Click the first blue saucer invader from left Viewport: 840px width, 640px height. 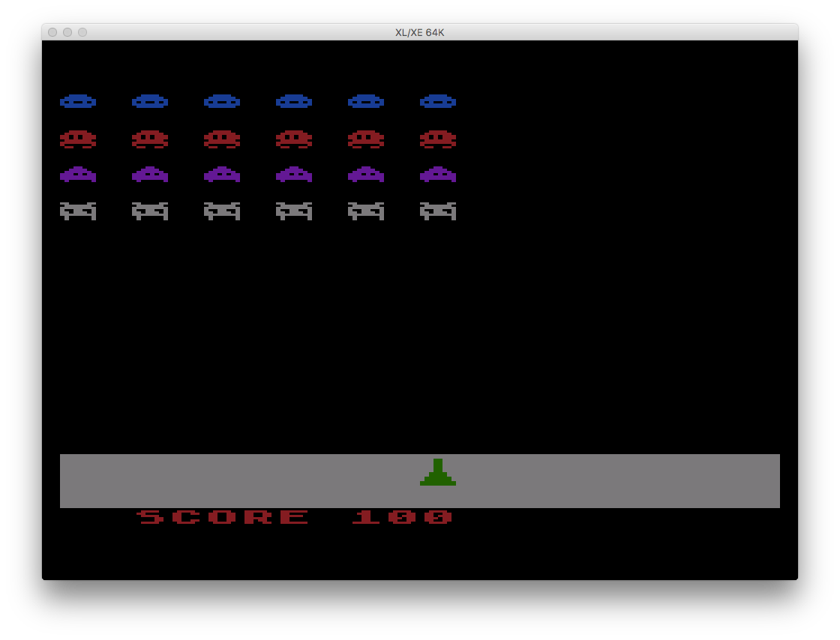(78, 101)
